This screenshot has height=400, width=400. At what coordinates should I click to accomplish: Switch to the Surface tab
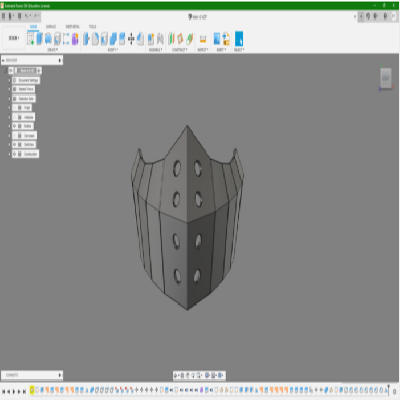[x=51, y=27]
